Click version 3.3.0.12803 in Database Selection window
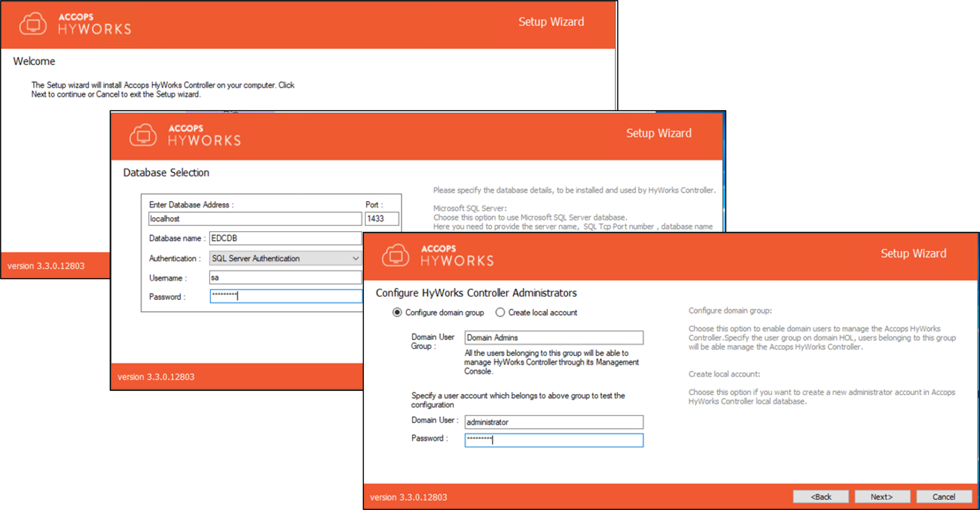980x510 pixels. [x=156, y=377]
